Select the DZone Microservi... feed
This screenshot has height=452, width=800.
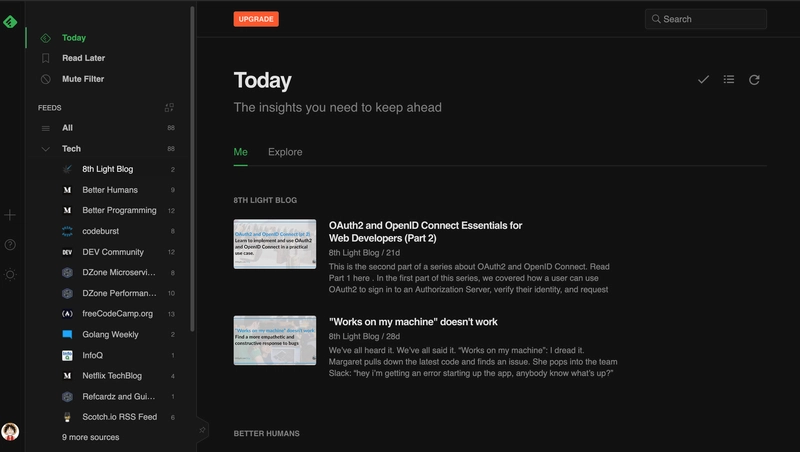pos(119,272)
